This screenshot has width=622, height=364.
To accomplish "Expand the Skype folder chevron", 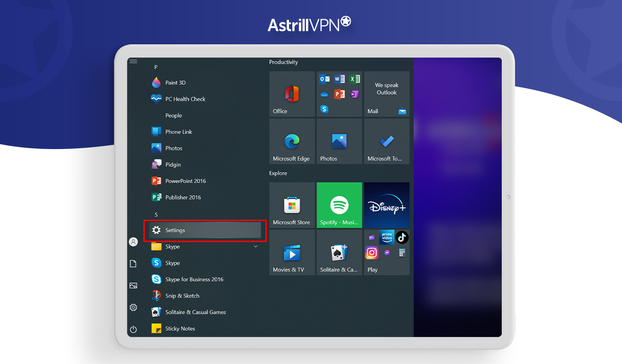I will [255, 247].
